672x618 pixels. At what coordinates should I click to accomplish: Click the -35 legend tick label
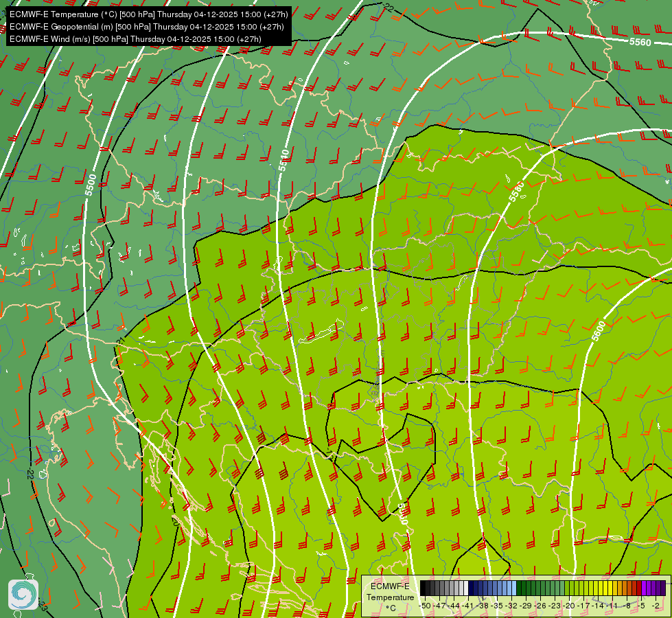click(497, 606)
